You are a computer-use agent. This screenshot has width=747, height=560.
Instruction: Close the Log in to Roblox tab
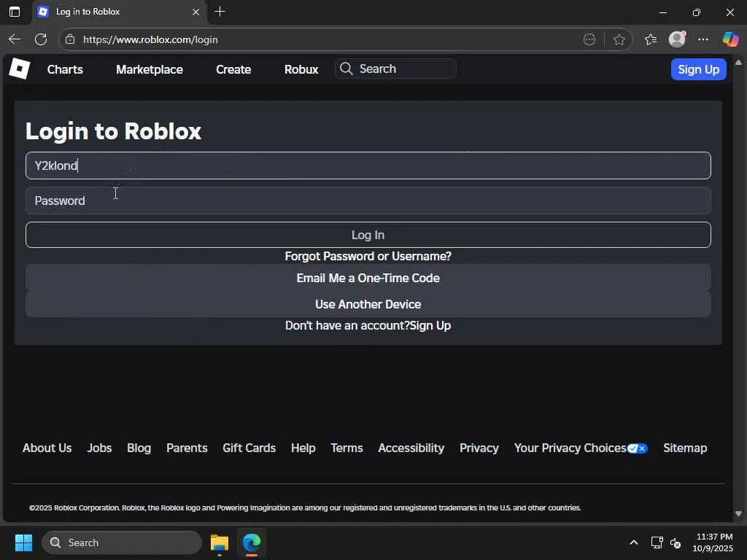point(196,12)
